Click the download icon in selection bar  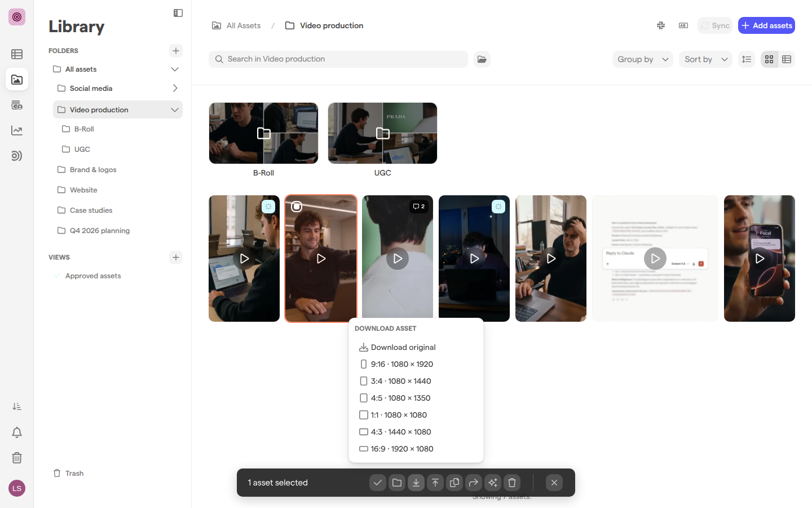pyautogui.click(x=416, y=483)
